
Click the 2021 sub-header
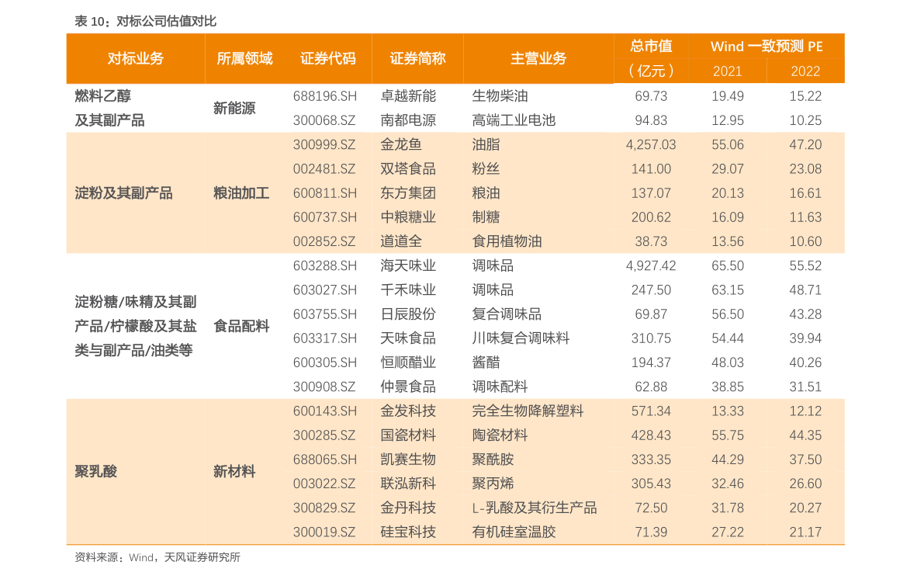point(727,71)
